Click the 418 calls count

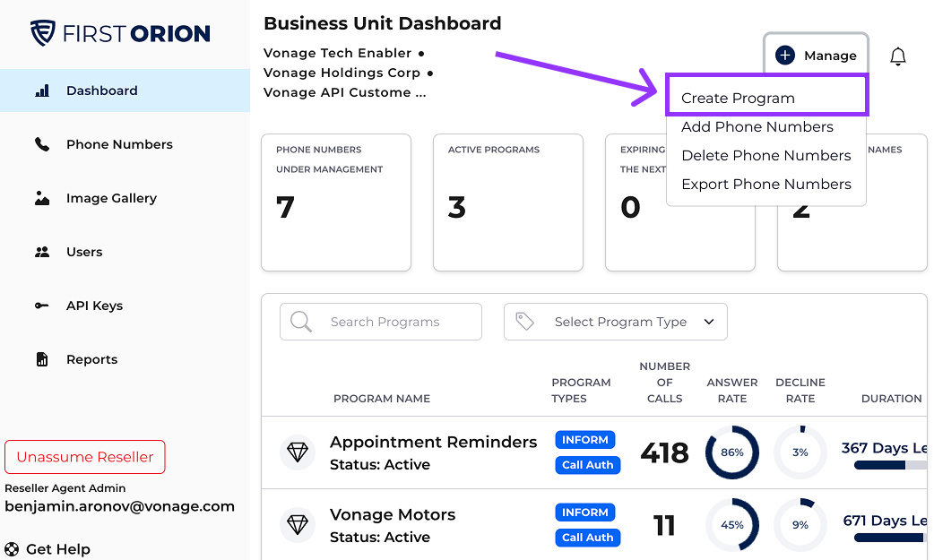click(x=664, y=452)
